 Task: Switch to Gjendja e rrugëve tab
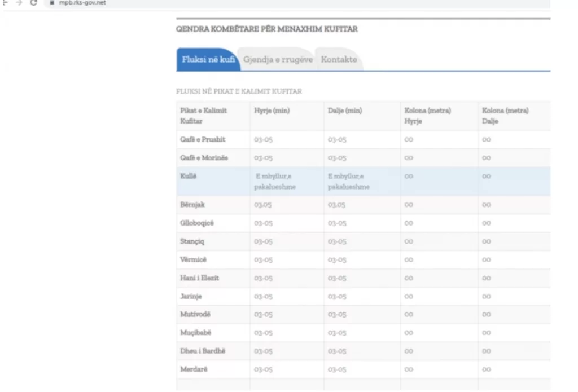278,59
